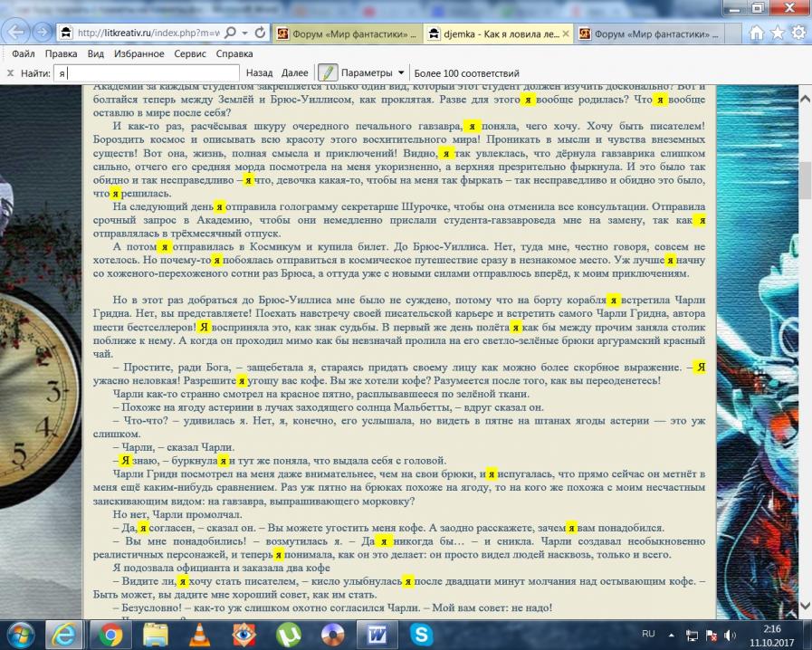812x650 pixels.
Task: Click the Найти search input field
Action: click(145, 72)
